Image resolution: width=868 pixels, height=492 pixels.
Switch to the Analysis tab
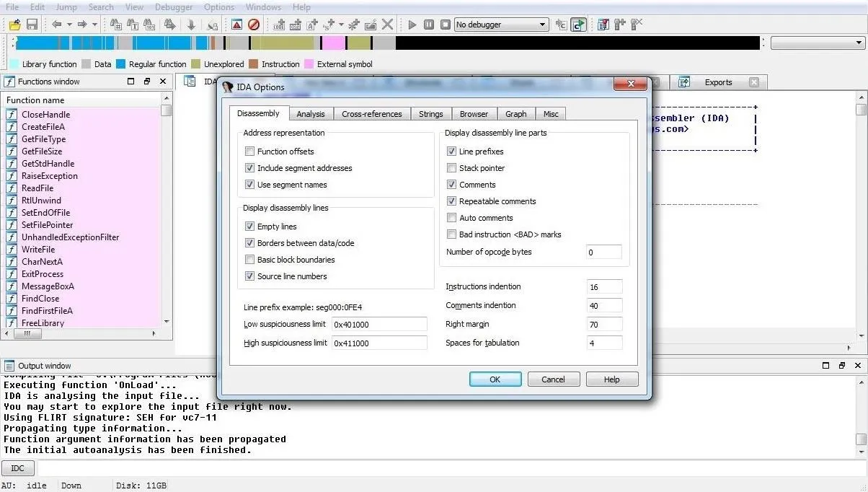click(311, 114)
